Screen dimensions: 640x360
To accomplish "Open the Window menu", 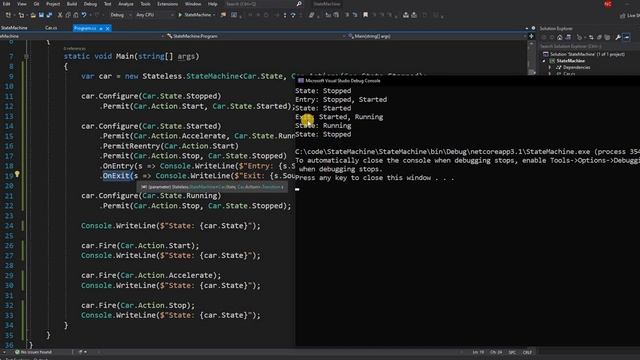I will tap(193, 4).
